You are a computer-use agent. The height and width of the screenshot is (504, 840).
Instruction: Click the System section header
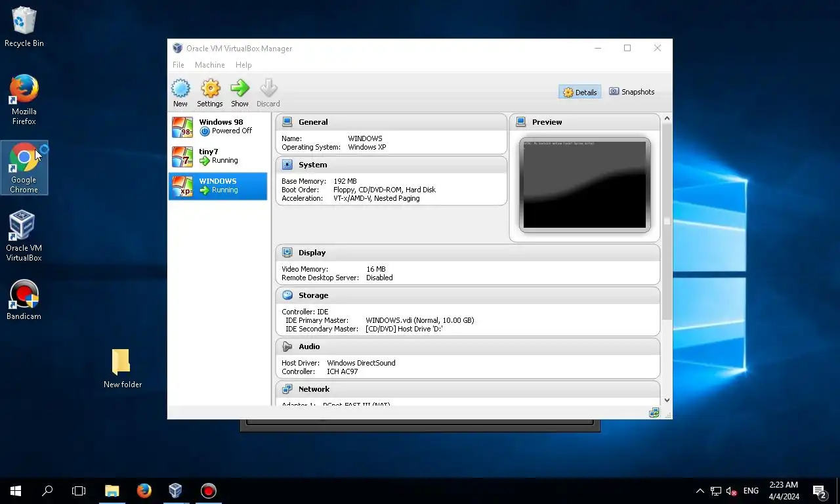click(391, 165)
